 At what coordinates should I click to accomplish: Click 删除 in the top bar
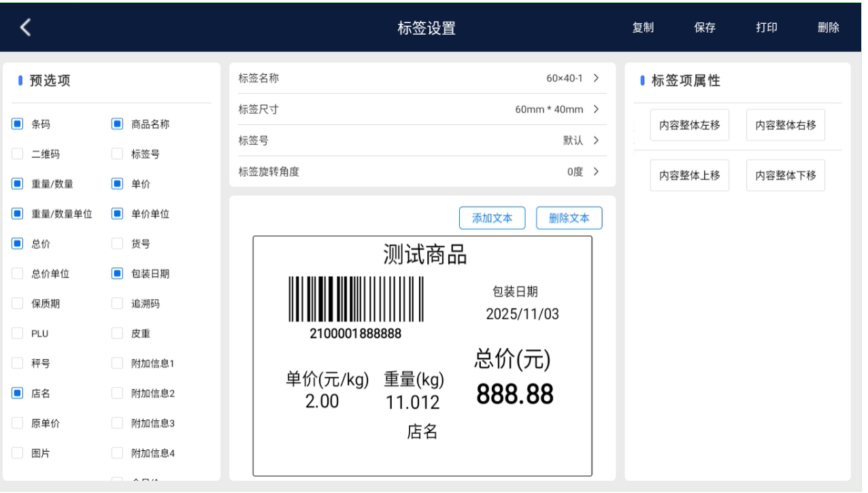pyautogui.click(x=829, y=27)
